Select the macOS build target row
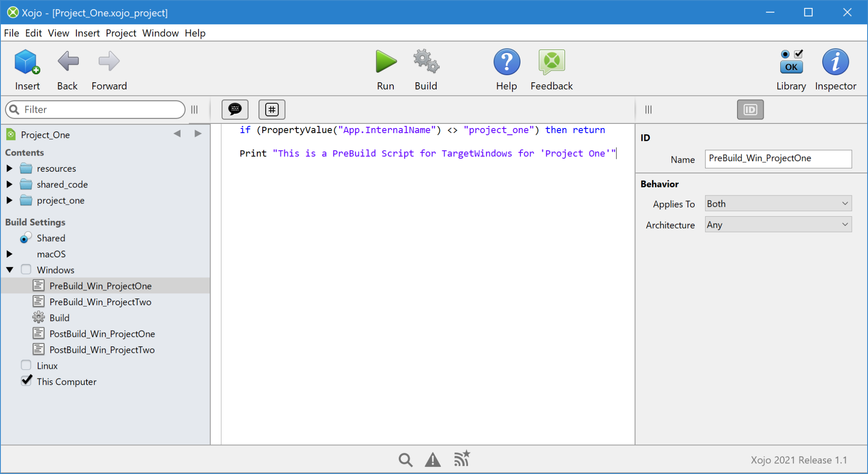The image size is (868, 474). coord(106,254)
